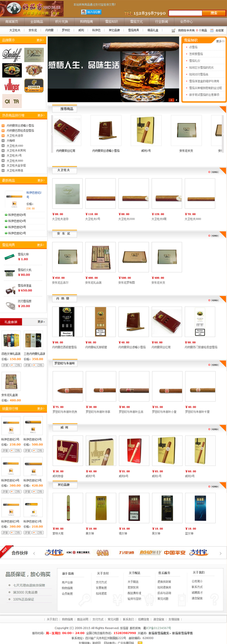Open the 安东尼礼合装 product thumbnail

tap(101, 257)
